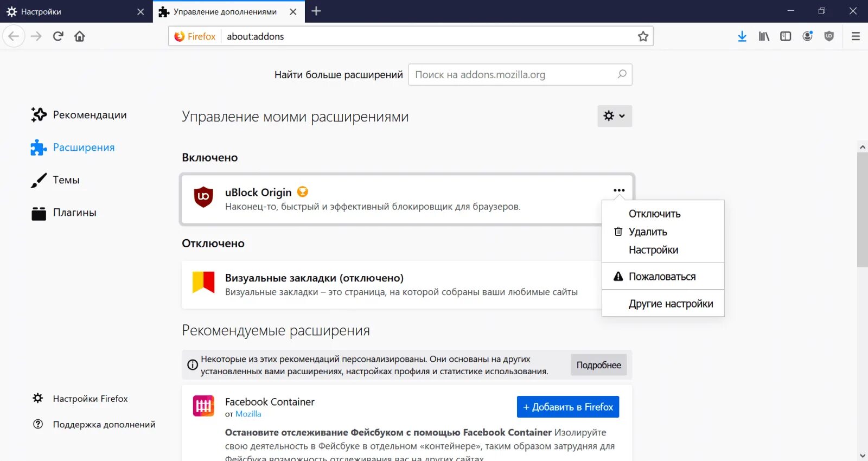This screenshot has width=868, height=461.
Task: Close the Настройки tab
Action: (x=141, y=11)
